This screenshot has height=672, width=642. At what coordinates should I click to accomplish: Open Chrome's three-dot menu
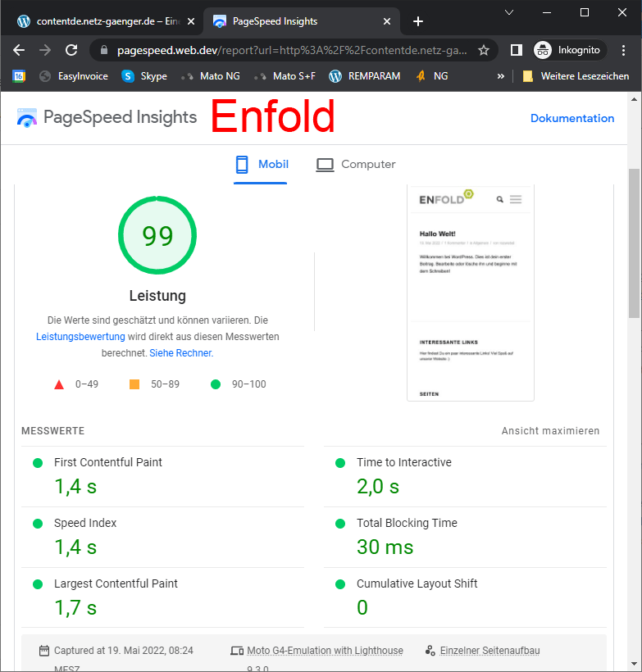pyautogui.click(x=624, y=50)
